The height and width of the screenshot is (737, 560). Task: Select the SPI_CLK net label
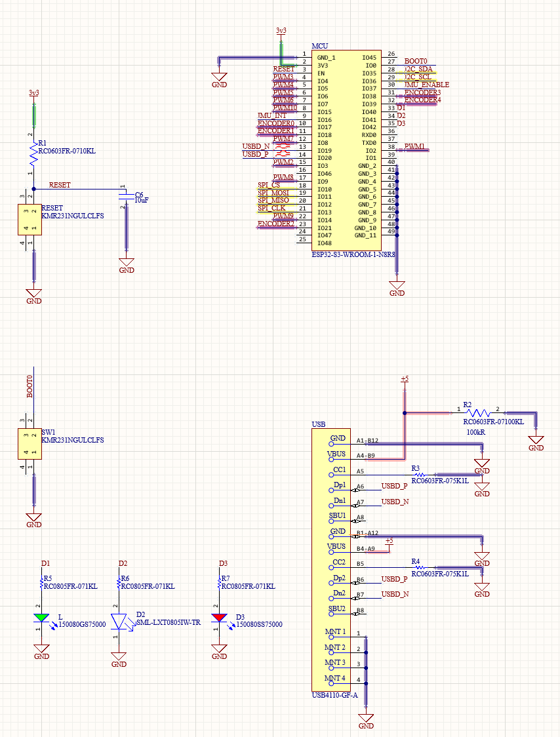click(x=271, y=209)
